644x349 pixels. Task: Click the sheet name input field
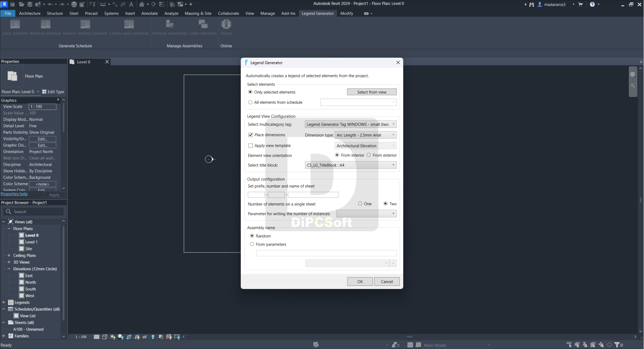(x=313, y=195)
